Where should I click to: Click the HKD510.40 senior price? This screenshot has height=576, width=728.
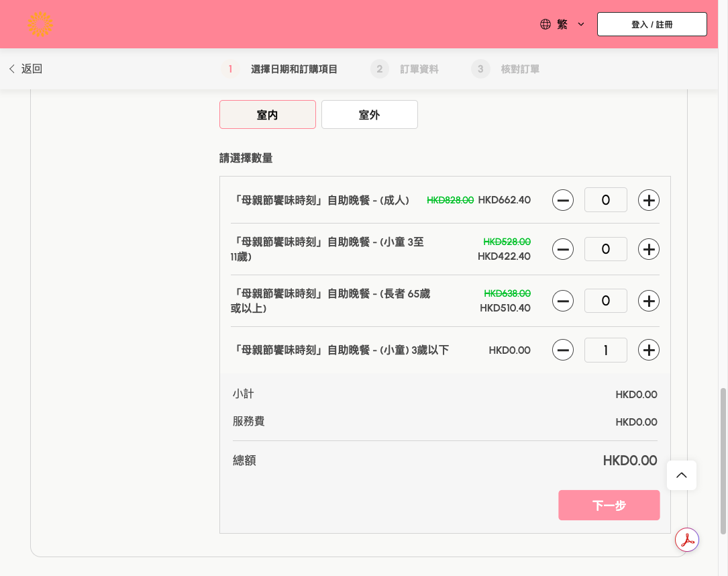[505, 308]
